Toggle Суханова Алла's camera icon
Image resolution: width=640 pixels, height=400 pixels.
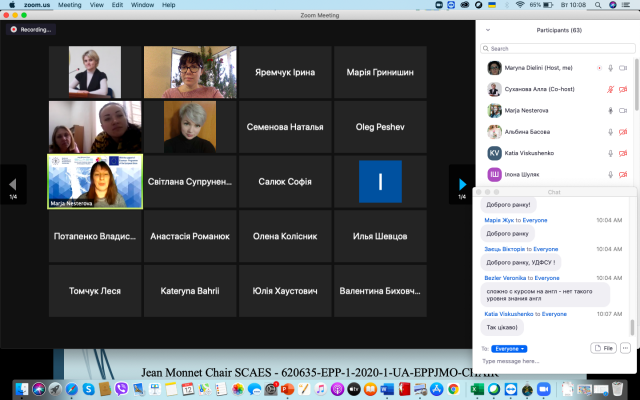click(x=623, y=89)
